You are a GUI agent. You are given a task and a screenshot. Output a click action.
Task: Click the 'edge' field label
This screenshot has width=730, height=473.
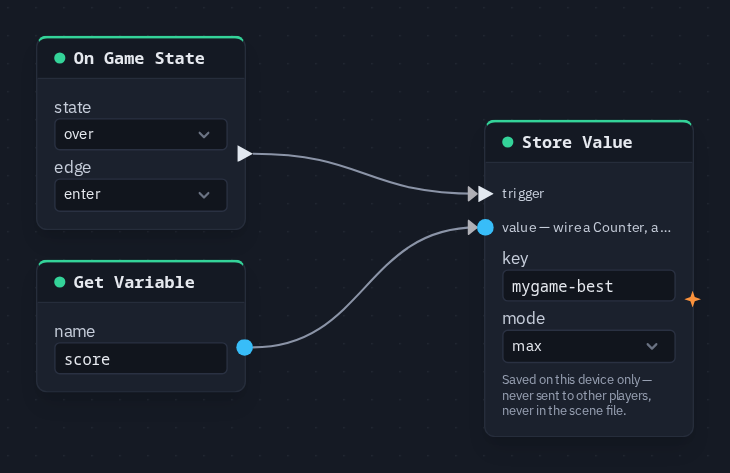click(73, 168)
